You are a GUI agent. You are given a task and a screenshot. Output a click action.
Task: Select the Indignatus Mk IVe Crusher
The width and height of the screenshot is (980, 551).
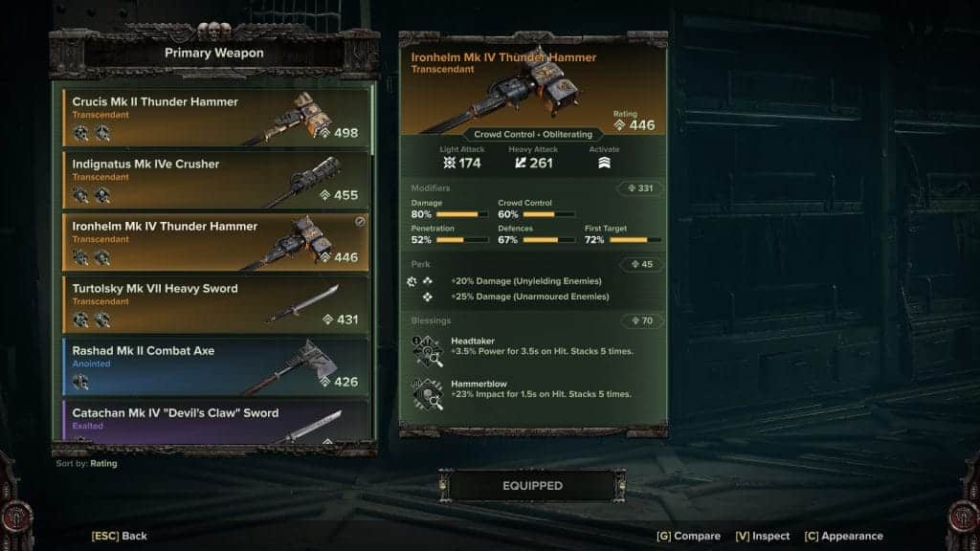tap(215, 180)
